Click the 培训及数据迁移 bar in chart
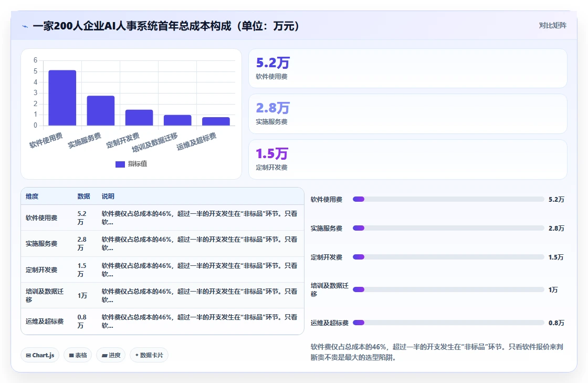The width and height of the screenshot is (588, 383). point(177,120)
